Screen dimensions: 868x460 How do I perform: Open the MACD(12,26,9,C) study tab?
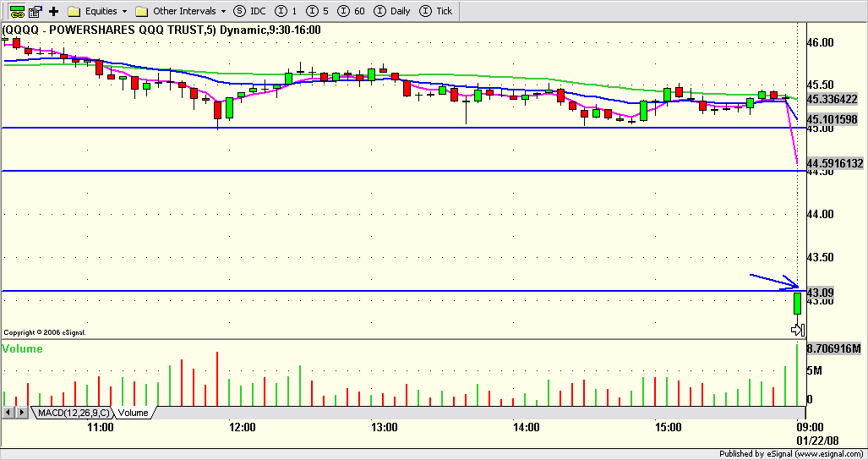pyautogui.click(x=74, y=413)
